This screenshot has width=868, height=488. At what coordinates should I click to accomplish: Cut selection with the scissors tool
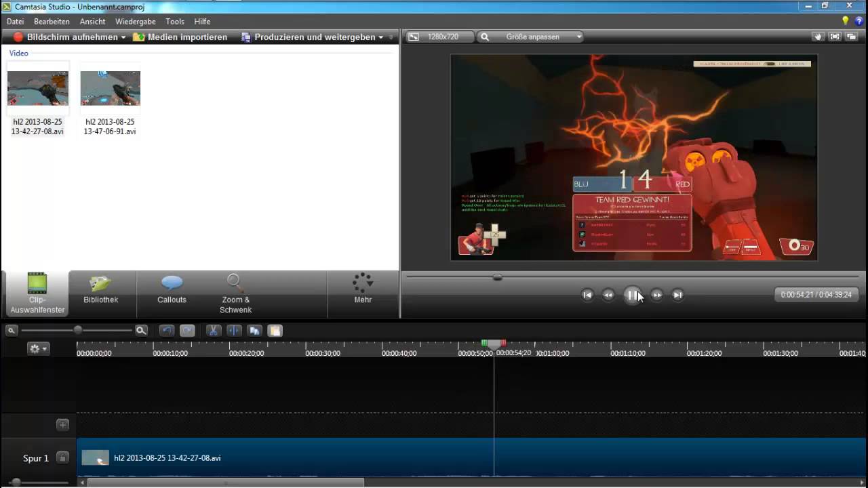click(213, 331)
